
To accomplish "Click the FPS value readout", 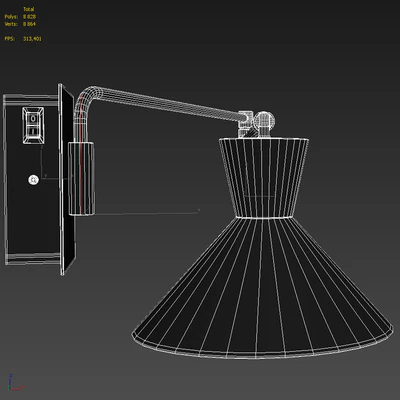I will click(x=32, y=39).
